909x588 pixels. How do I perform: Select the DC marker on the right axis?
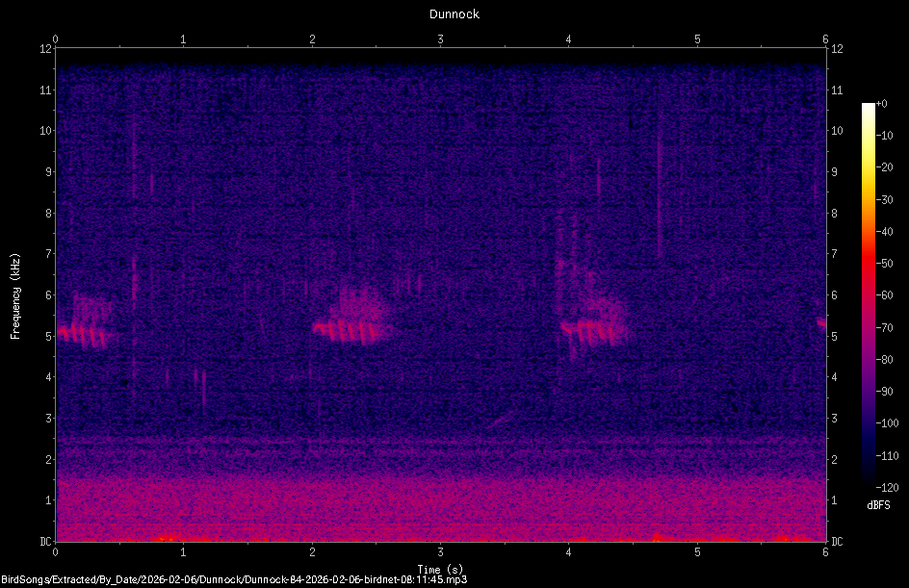click(x=836, y=540)
